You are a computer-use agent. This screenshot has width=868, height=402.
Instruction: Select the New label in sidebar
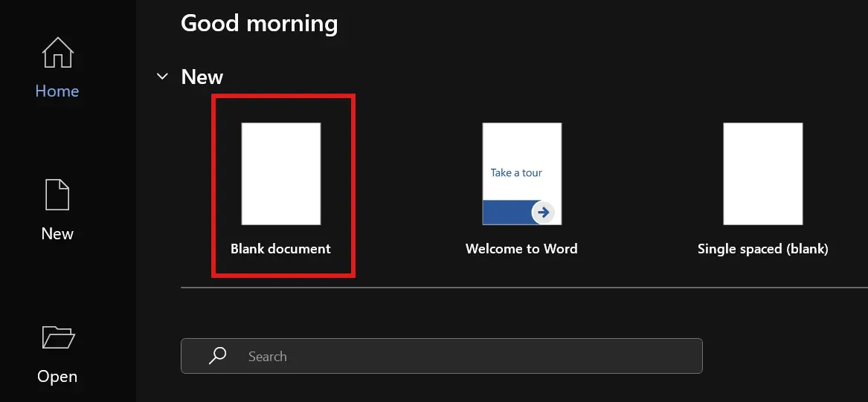[x=57, y=234]
